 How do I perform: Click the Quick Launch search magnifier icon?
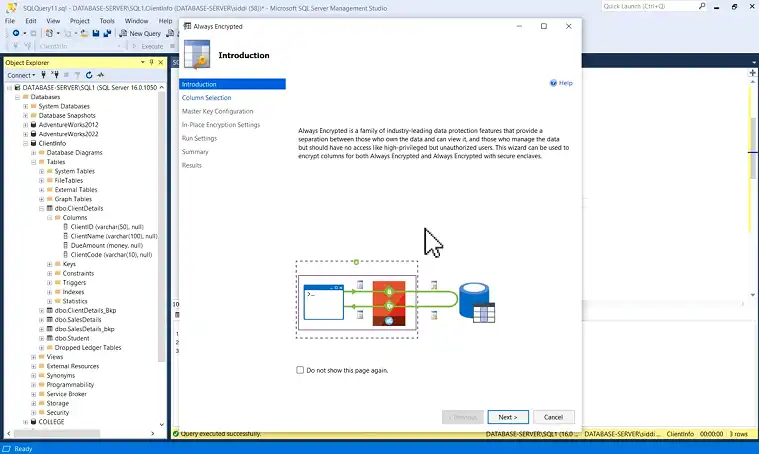[x=702, y=6]
